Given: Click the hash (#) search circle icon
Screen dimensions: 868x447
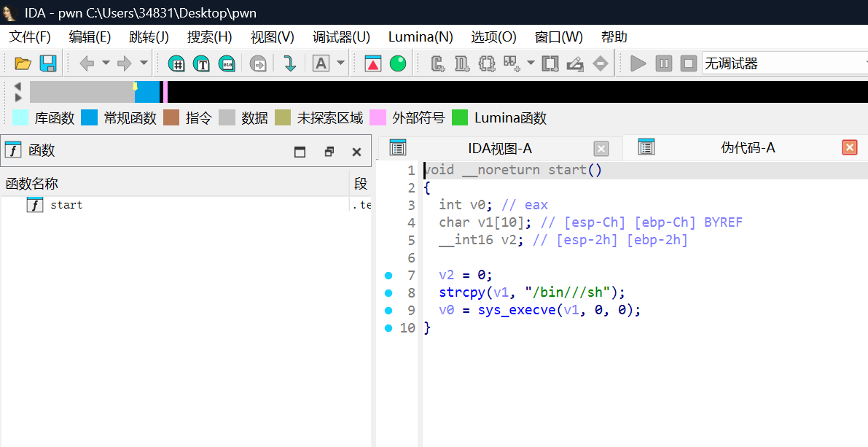Looking at the screenshot, I should (176, 63).
